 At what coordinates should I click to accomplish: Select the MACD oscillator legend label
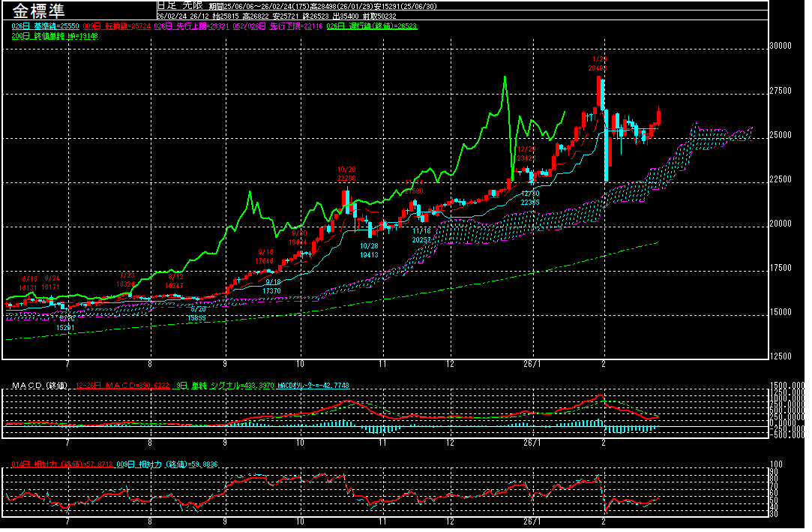[x=312, y=385]
